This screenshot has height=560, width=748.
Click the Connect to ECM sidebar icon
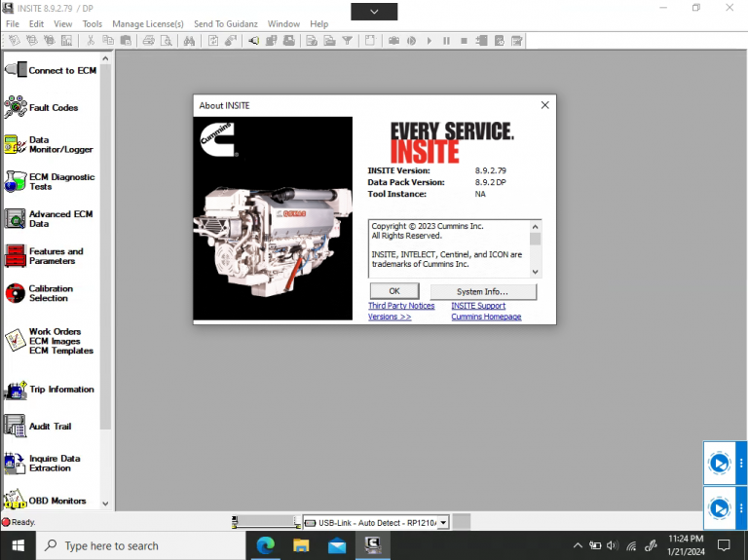pos(16,70)
